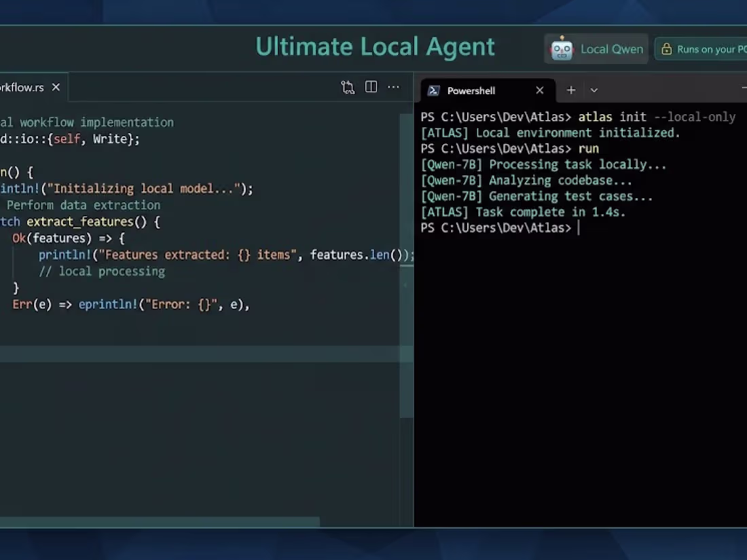
Task: Click the lock icon on Runs on your PC
Action: (667, 49)
